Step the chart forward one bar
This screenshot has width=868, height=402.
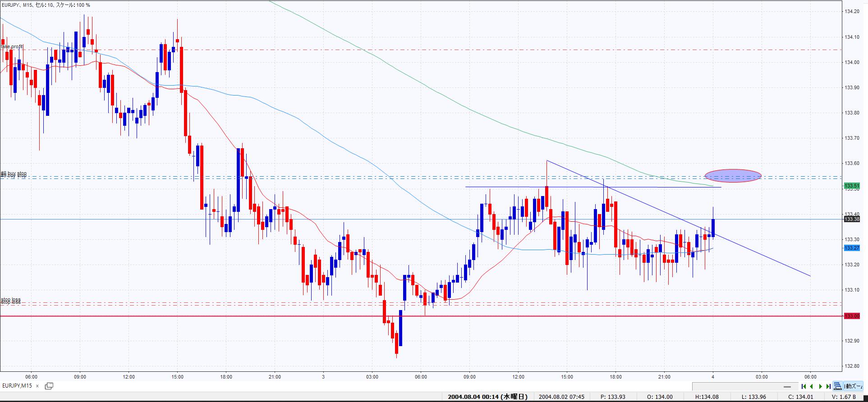[x=820, y=386]
